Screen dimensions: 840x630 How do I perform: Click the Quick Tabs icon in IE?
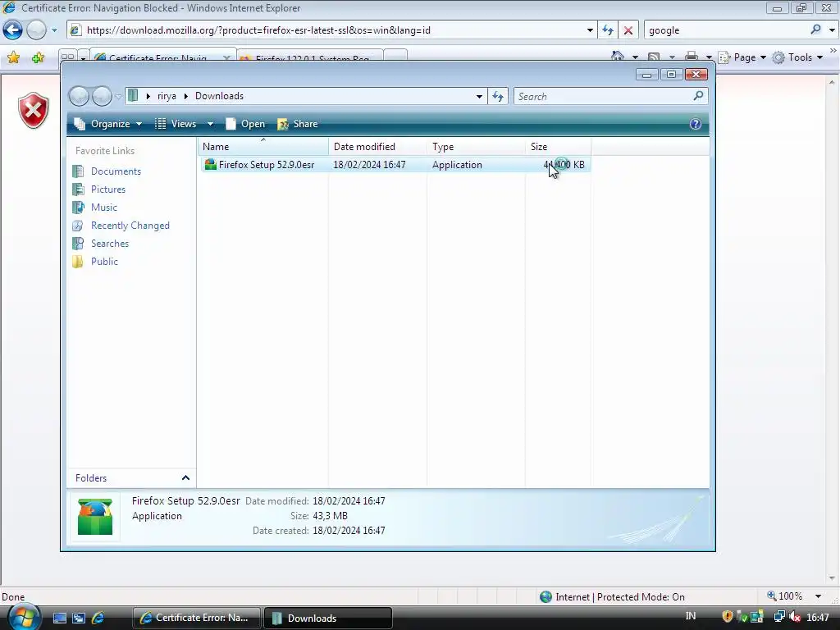(x=67, y=57)
